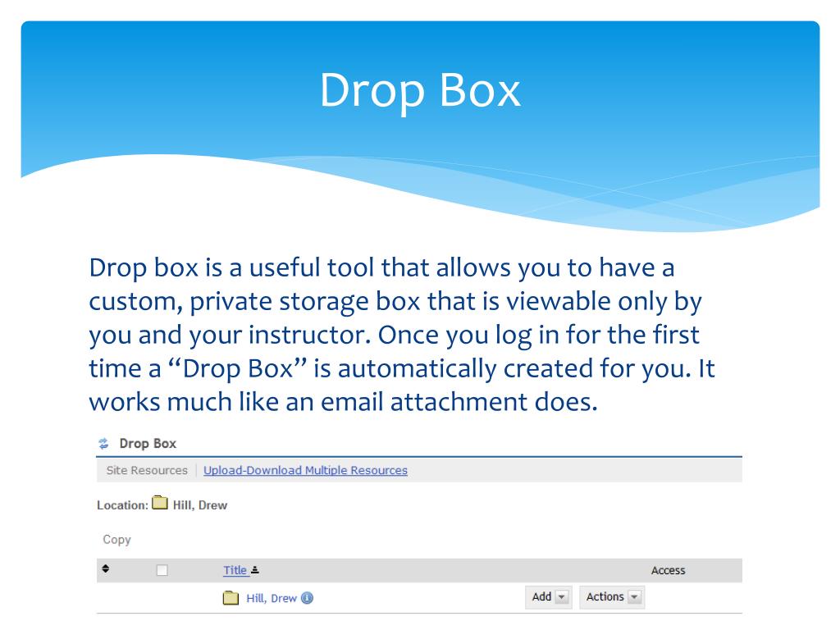Click the Drop Box slide heading
The height and width of the screenshot is (630, 840).
tap(420, 90)
